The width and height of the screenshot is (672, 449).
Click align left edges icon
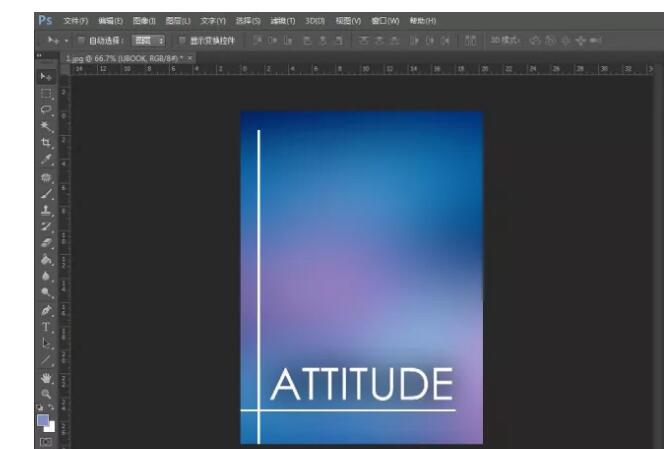coord(307,41)
